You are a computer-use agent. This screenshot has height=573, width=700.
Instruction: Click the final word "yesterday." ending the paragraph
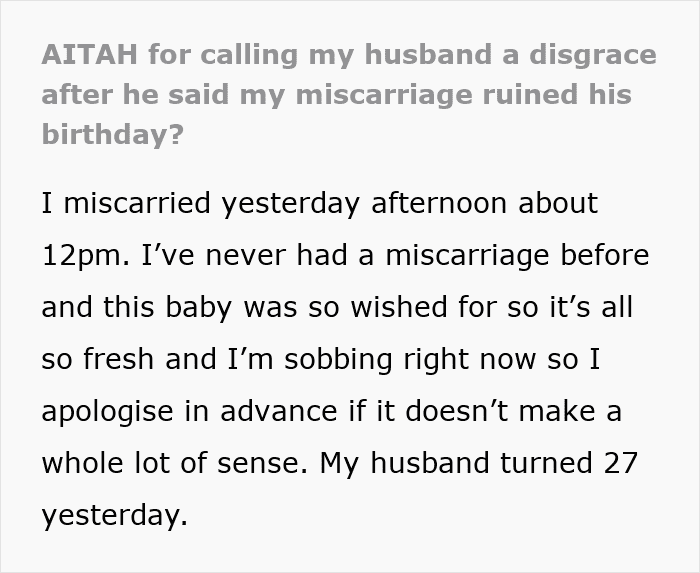click(x=114, y=515)
